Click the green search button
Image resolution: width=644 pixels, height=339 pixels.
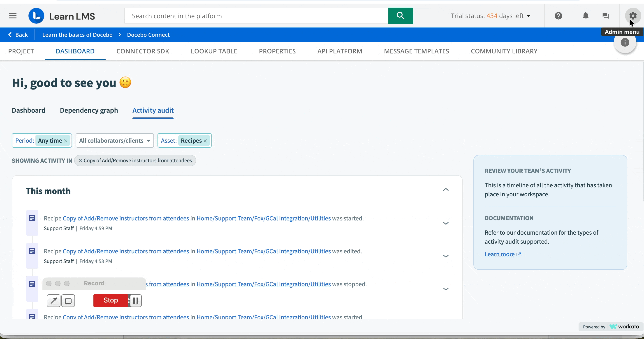point(400,16)
